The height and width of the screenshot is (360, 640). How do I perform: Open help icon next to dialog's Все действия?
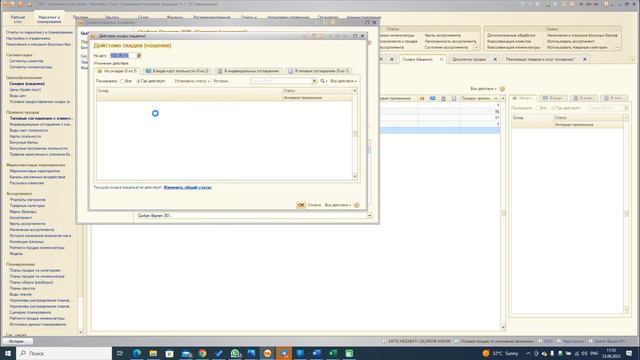[x=357, y=205]
